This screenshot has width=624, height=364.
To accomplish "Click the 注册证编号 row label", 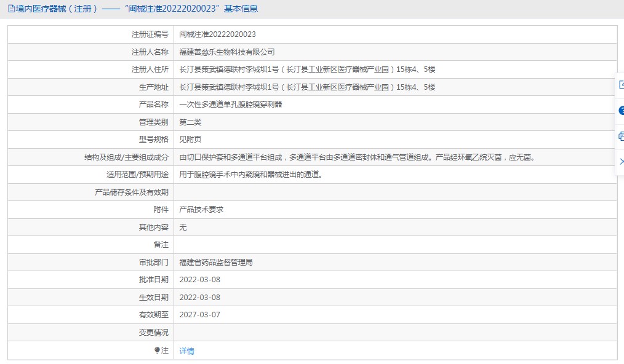I will click(150, 34).
